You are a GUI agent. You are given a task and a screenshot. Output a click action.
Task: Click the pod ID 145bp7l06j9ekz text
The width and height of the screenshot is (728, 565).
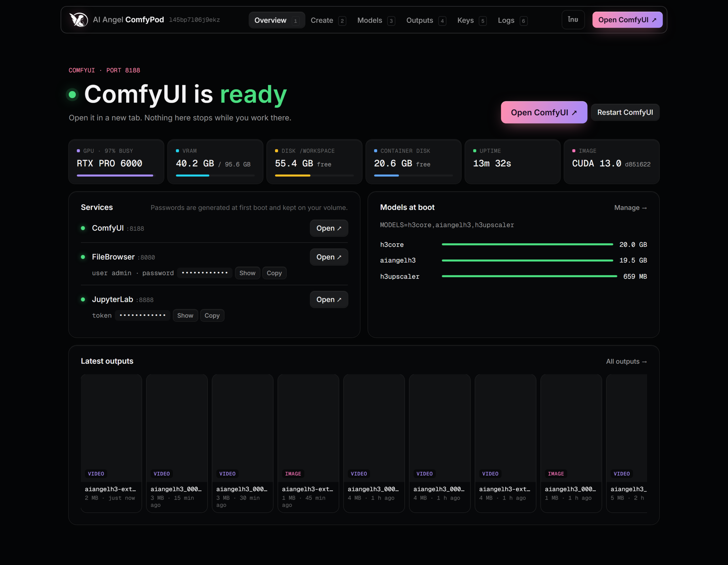pyautogui.click(x=194, y=20)
